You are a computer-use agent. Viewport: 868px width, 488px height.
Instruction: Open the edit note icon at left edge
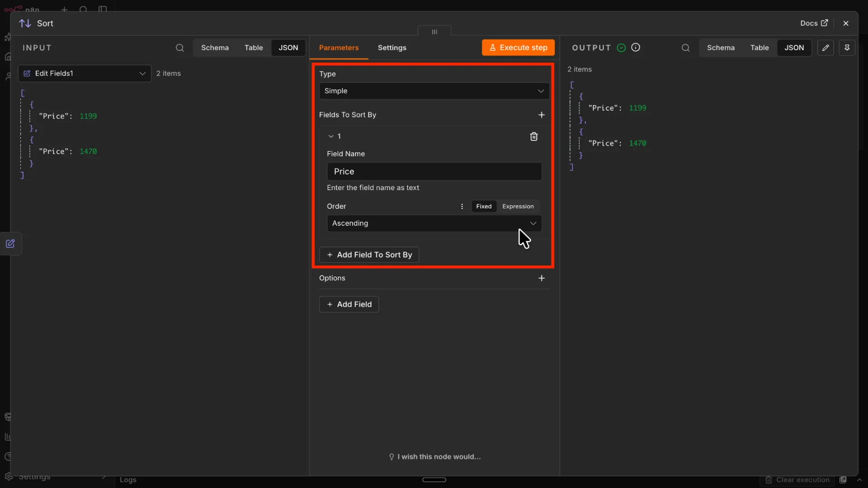click(x=10, y=244)
